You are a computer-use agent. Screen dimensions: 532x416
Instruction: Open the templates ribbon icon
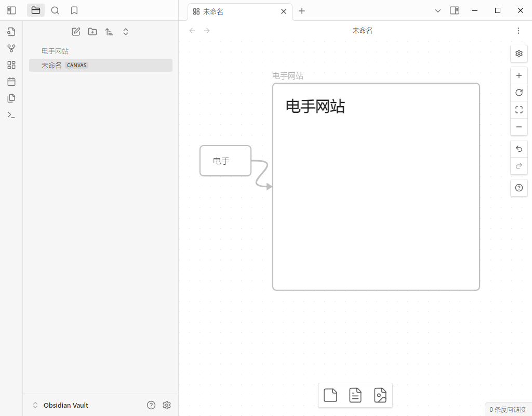(x=11, y=98)
